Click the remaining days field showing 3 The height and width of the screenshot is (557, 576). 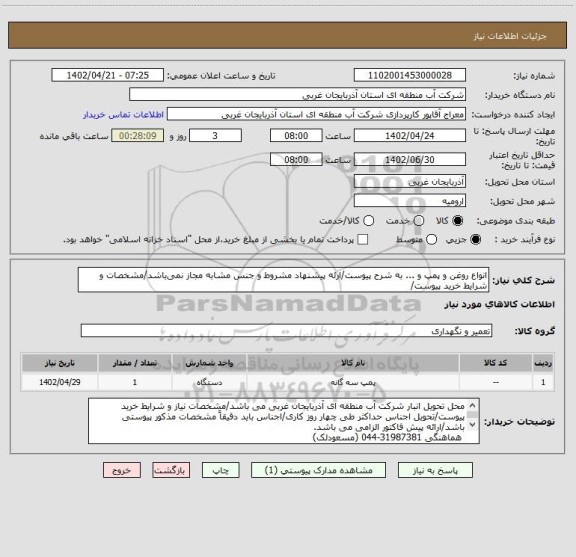(215, 136)
